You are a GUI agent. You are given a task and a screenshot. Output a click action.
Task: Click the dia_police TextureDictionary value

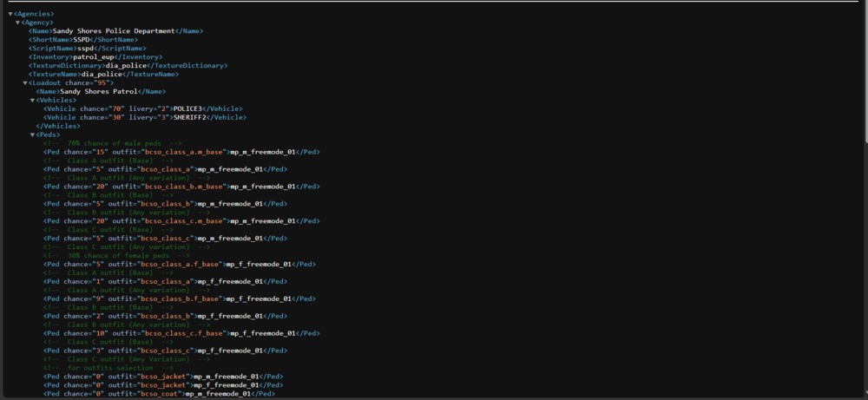[x=126, y=66]
